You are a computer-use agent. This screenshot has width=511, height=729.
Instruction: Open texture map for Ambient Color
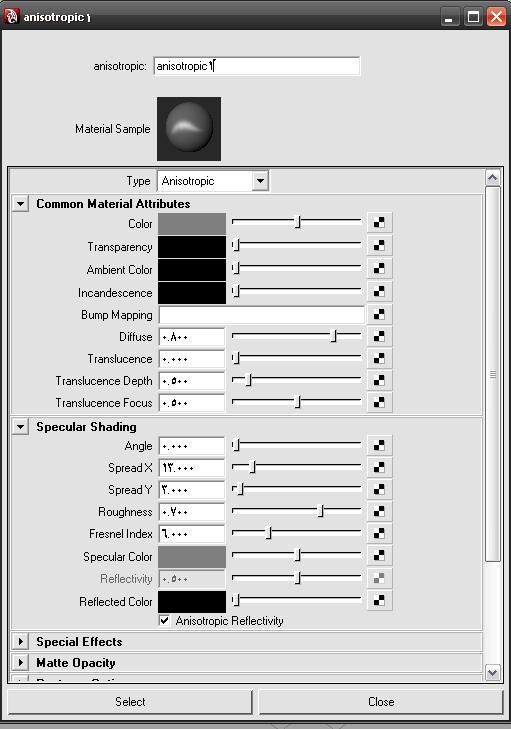379,269
